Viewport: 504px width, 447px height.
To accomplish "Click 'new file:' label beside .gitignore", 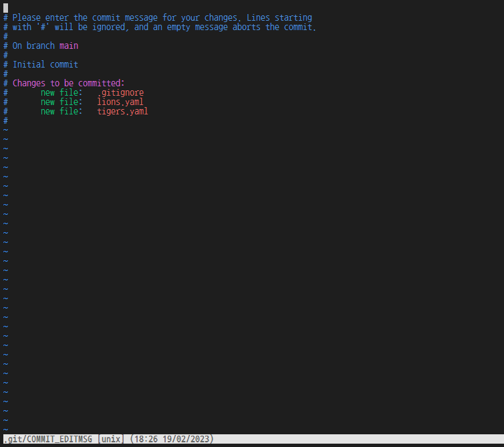I will tap(61, 93).
